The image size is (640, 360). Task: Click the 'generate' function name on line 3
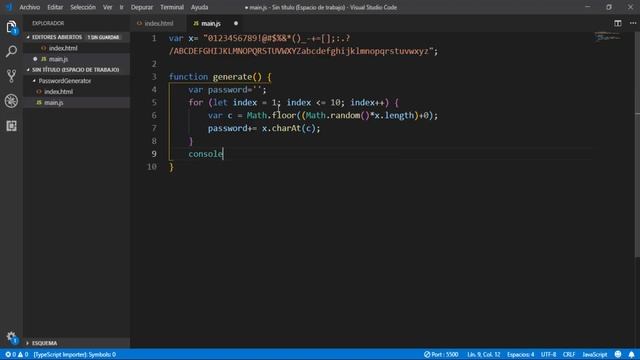(232, 77)
